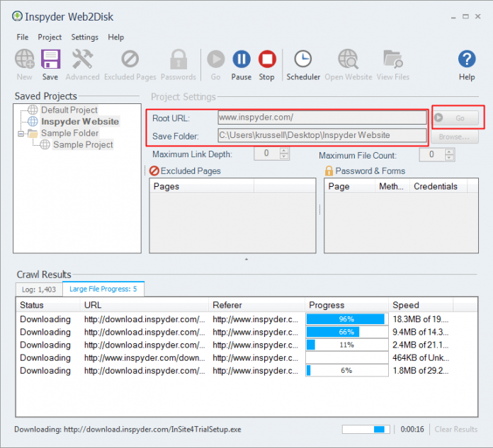Click the Clear Results link

pyautogui.click(x=455, y=429)
